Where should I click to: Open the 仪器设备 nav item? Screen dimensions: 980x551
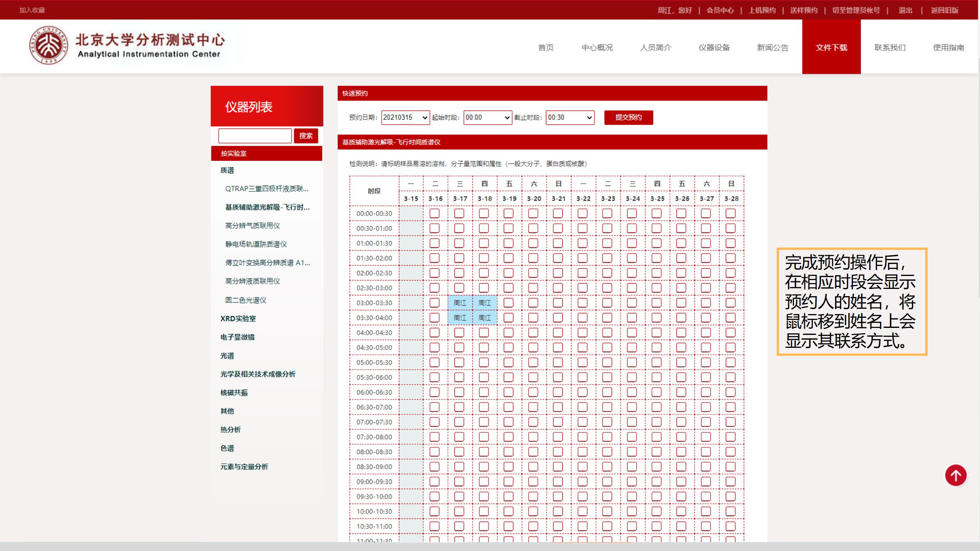714,47
